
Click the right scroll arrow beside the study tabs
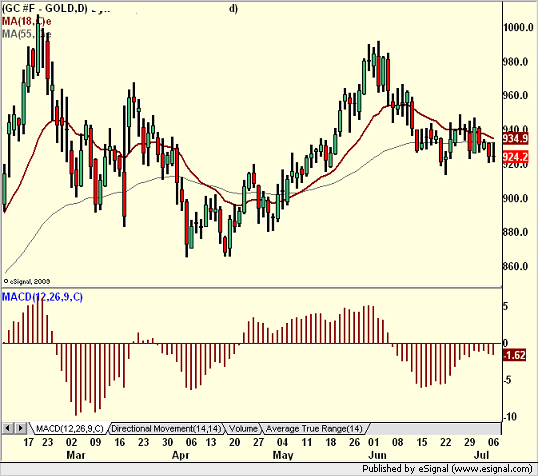click(x=20, y=428)
